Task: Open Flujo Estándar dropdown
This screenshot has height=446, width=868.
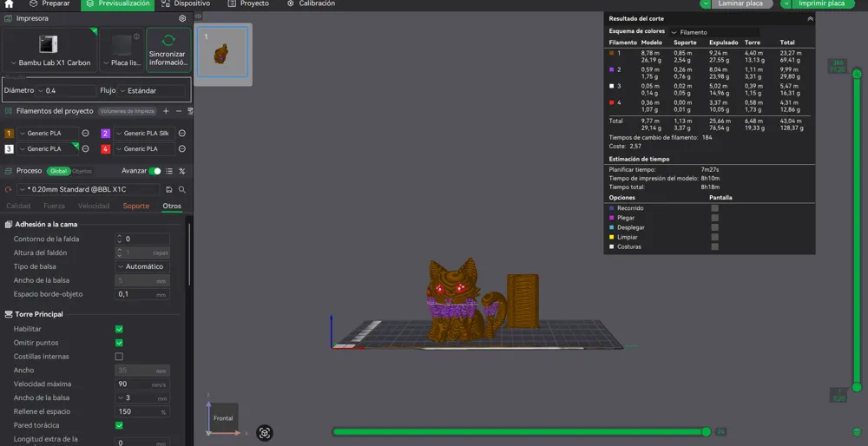Action: coord(151,91)
